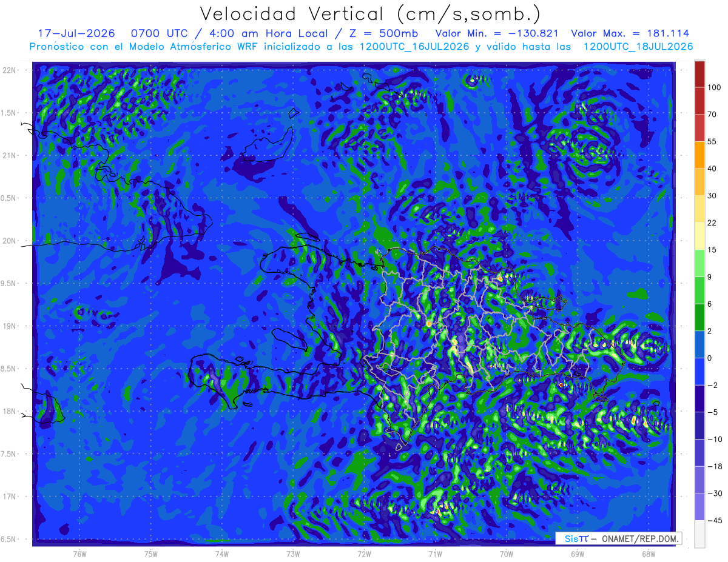Select the light green swatch between 9 and 15

click(699, 263)
